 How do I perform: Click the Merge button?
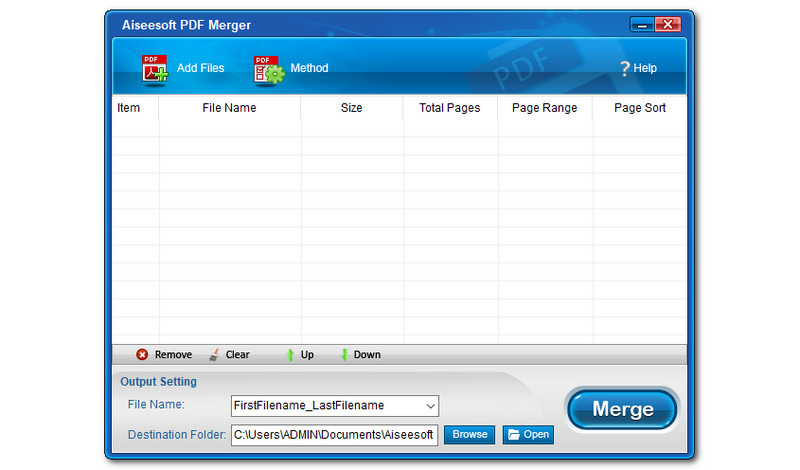(x=622, y=409)
